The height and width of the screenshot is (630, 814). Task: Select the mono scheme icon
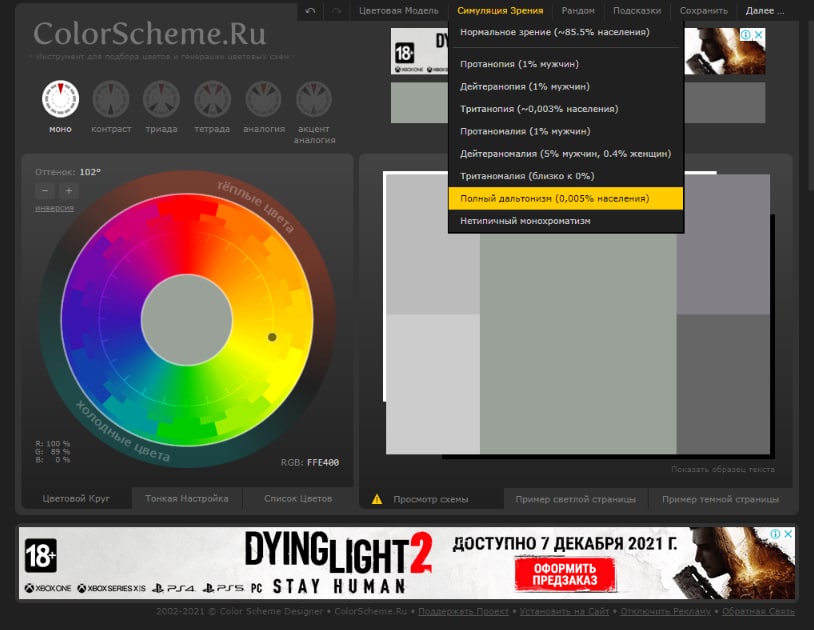[x=60, y=99]
